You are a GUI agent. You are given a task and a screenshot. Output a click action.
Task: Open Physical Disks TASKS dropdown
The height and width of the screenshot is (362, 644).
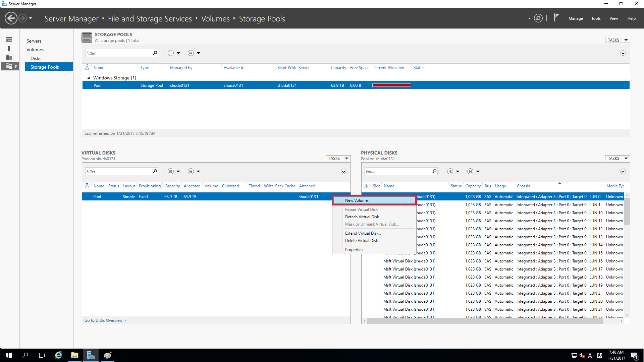pos(617,158)
